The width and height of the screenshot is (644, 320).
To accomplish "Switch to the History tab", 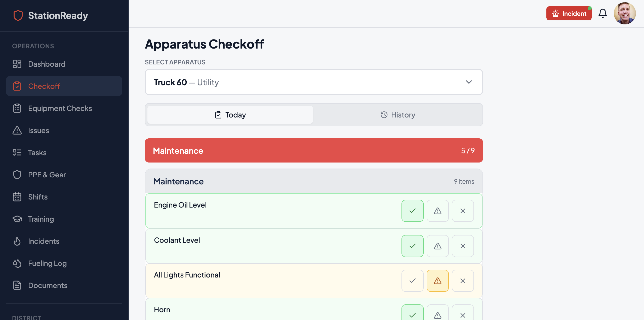I will click(397, 115).
